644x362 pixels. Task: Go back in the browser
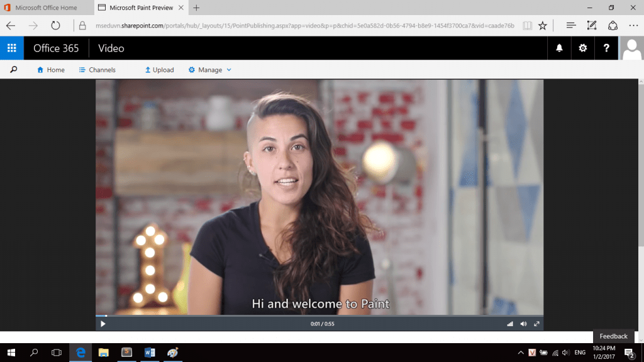pos(11,25)
